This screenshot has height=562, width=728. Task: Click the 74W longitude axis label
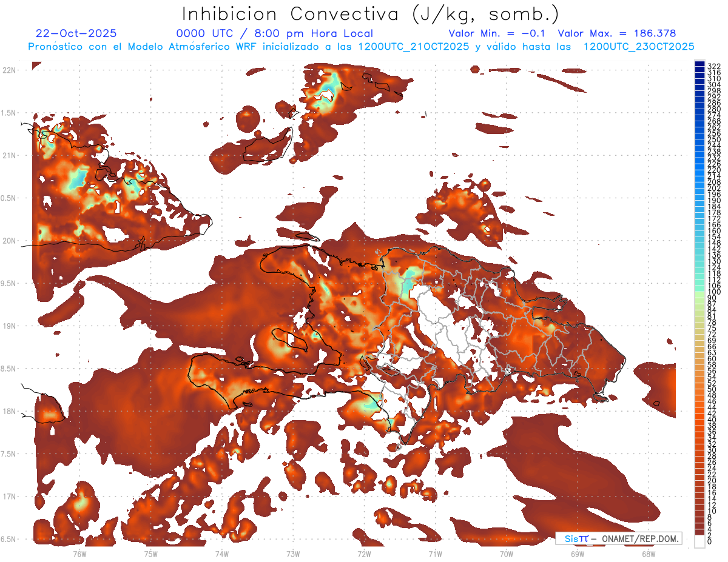[x=222, y=554]
